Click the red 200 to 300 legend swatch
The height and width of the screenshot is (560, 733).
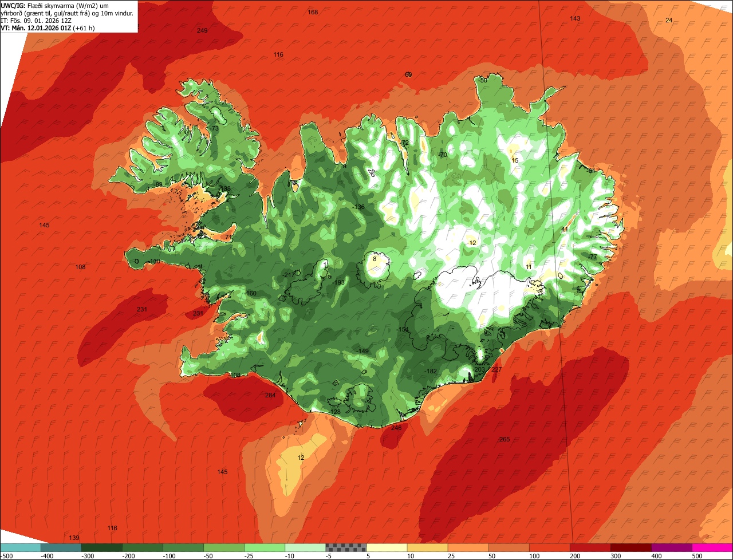pyautogui.click(x=589, y=547)
